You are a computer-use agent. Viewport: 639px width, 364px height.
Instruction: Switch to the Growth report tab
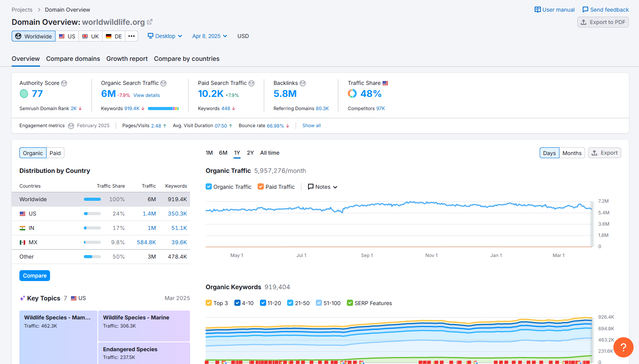click(x=127, y=59)
